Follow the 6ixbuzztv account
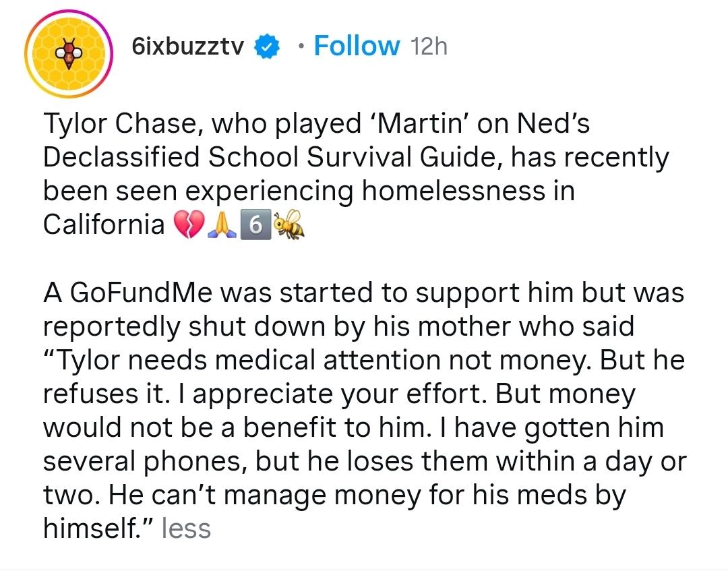Viewport: 728px width, 571px height. tap(357, 46)
